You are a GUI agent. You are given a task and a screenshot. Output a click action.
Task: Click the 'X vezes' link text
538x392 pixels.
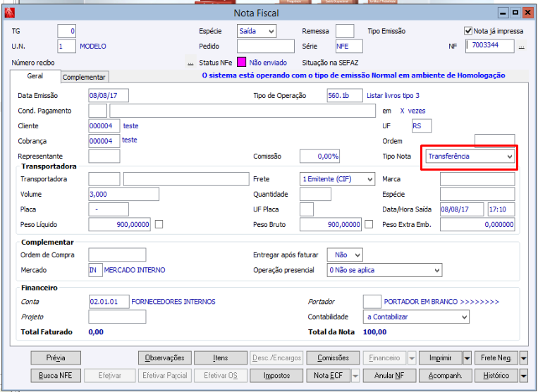point(412,111)
